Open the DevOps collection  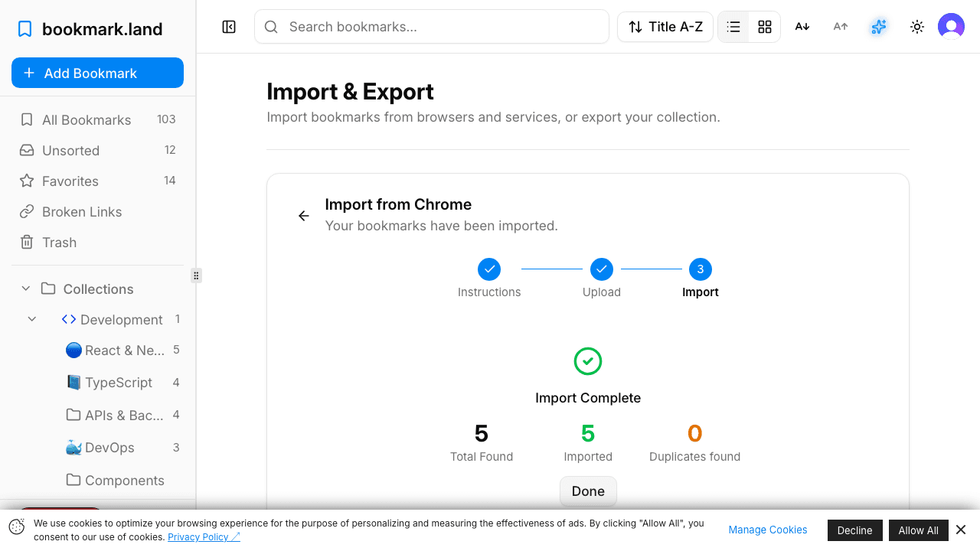[x=122, y=448]
